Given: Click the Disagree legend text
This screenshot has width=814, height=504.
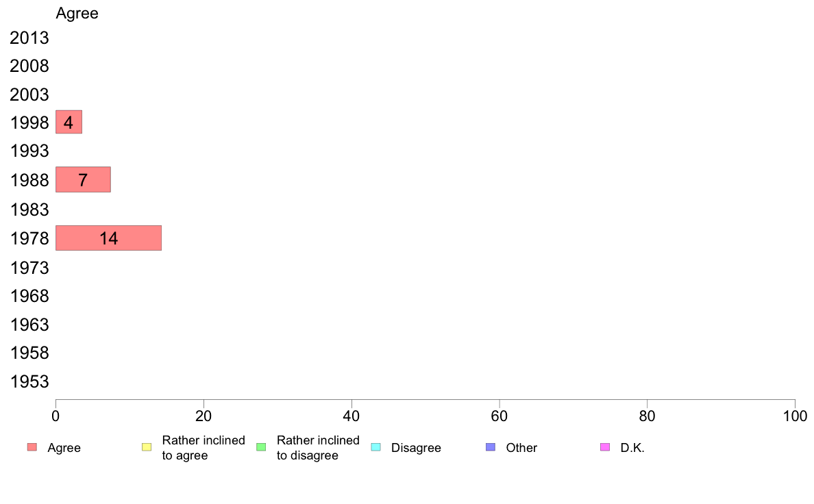Looking at the screenshot, I should [x=416, y=448].
